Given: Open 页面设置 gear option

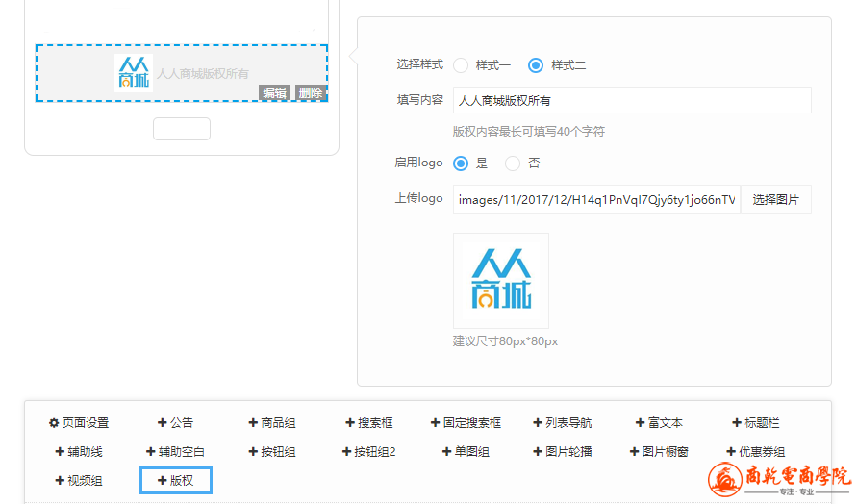Looking at the screenshot, I should [x=79, y=423].
